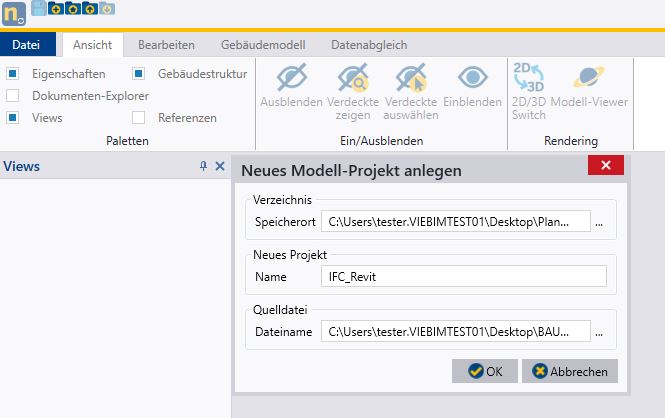Click Verdeckte auswählen icon
Image resolution: width=665 pixels, height=418 pixels.
(411, 78)
